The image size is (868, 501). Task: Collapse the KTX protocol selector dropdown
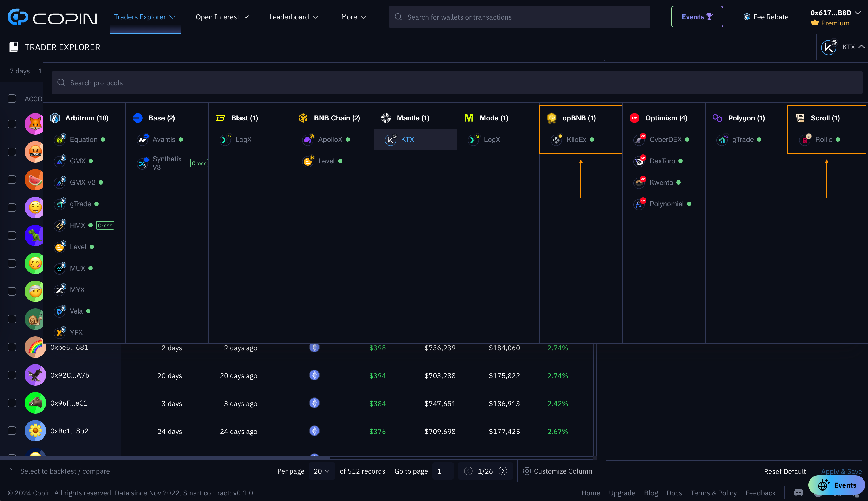[861, 47]
